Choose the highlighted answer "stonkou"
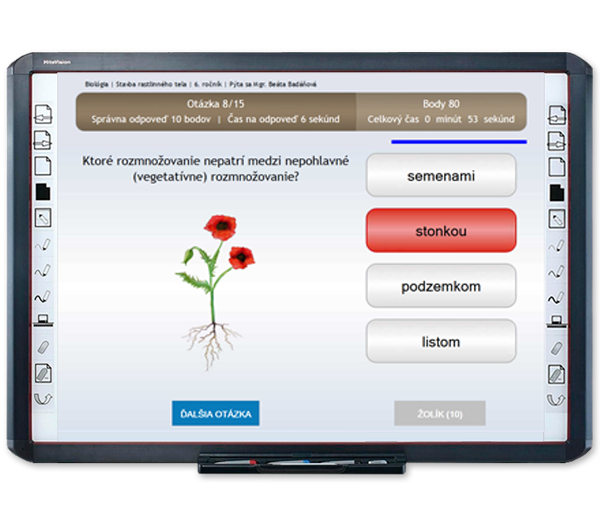 pyautogui.click(x=441, y=231)
